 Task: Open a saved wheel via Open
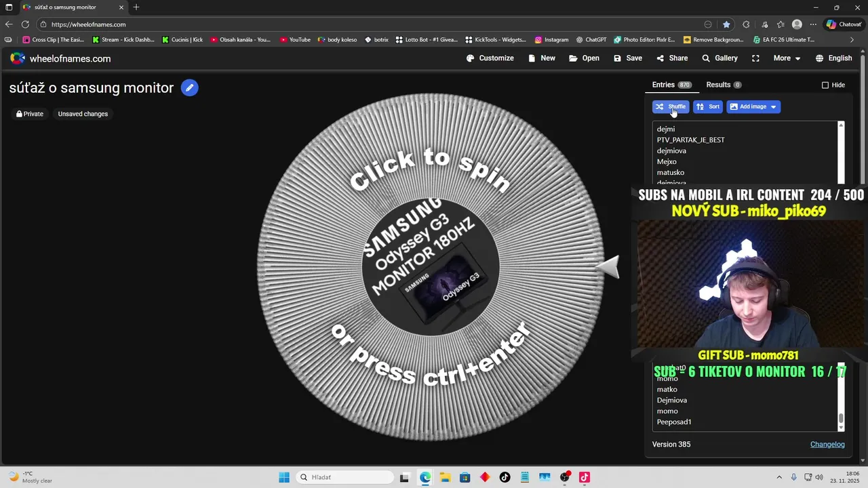click(x=584, y=58)
